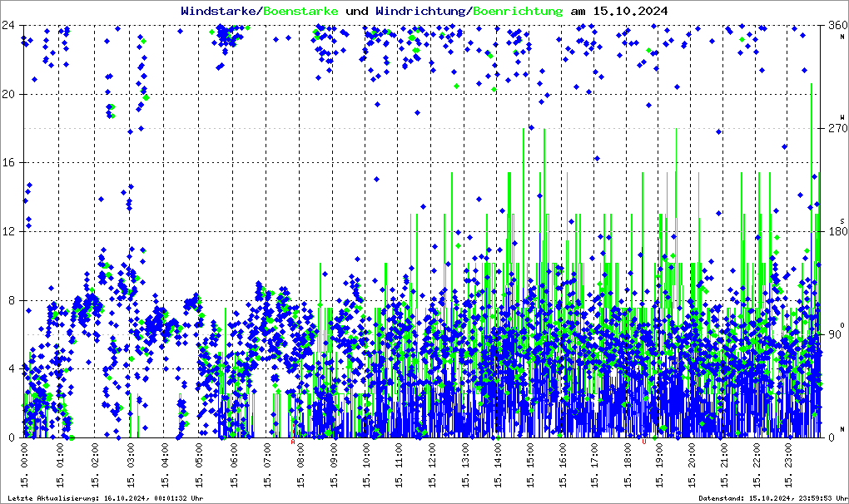Click the 270 degree label on right axis
This screenshot has height=504, width=849.
(x=837, y=128)
